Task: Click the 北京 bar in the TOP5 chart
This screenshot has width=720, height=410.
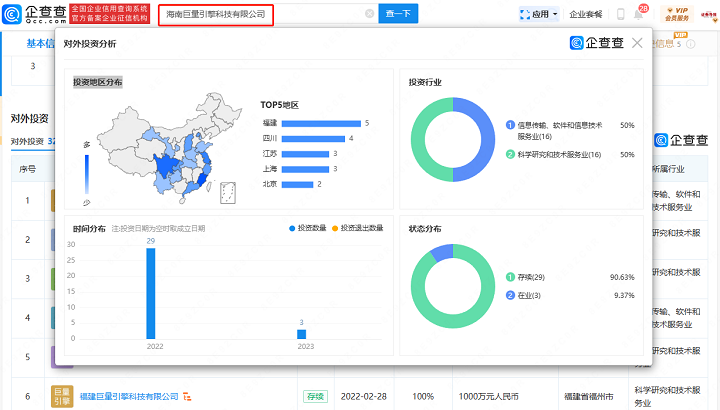Action: (x=297, y=185)
